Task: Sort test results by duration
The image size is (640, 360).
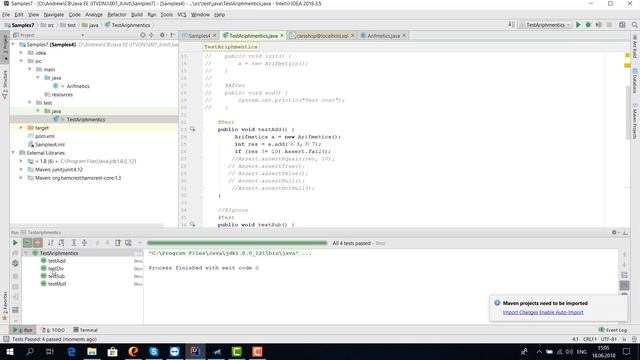Action: pos(61,243)
